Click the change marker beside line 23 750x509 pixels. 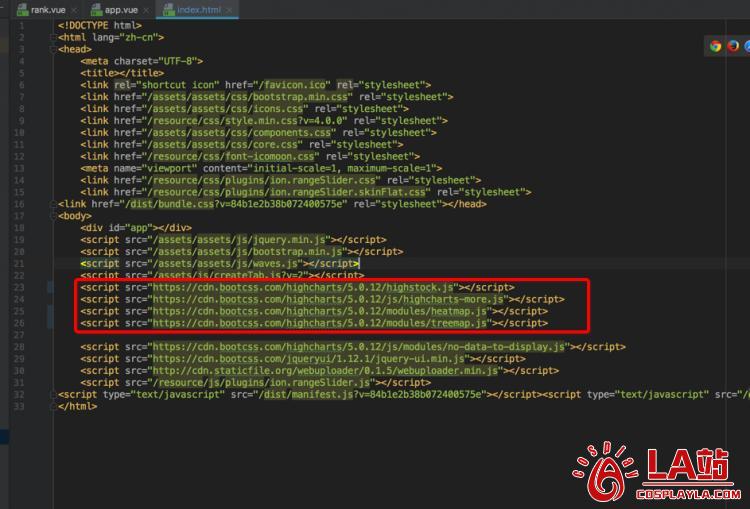[x=50, y=288]
